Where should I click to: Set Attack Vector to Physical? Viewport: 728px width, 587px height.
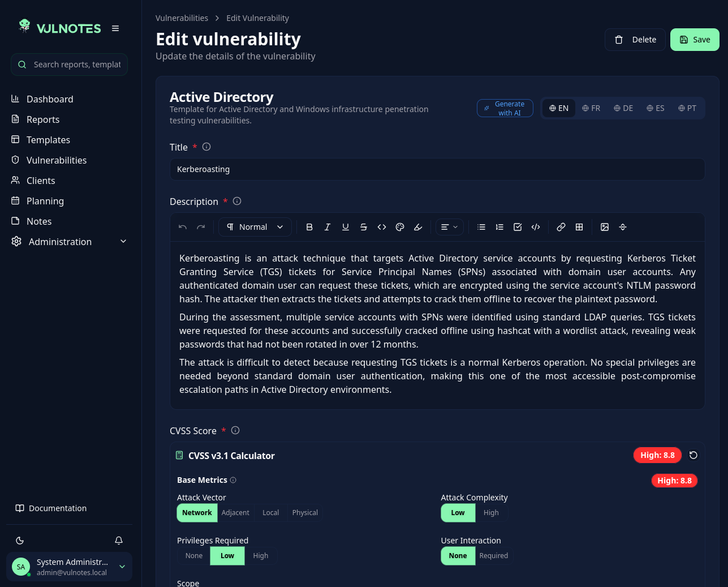click(x=305, y=513)
